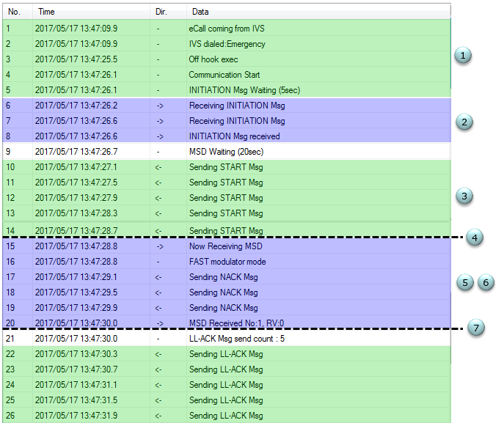Click callout marker number 3
The width and height of the screenshot is (504, 423).
(464, 196)
